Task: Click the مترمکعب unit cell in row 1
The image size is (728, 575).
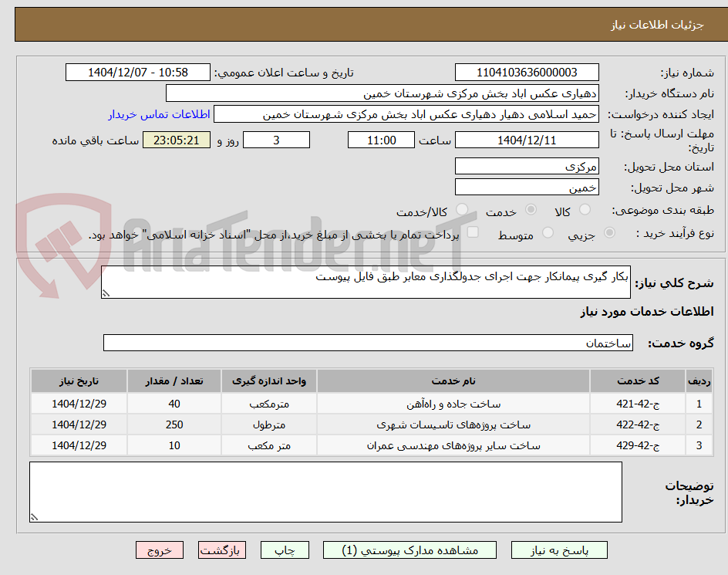Action: point(269,404)
